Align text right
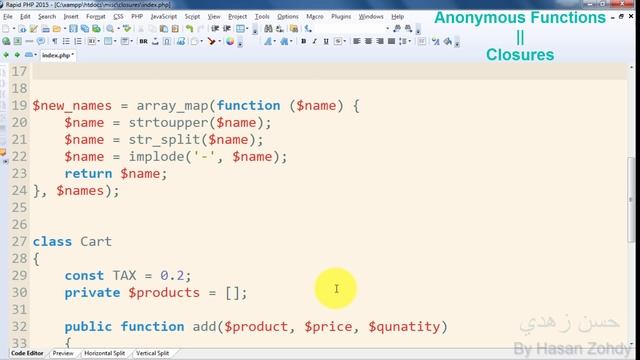 click(380, 41)
